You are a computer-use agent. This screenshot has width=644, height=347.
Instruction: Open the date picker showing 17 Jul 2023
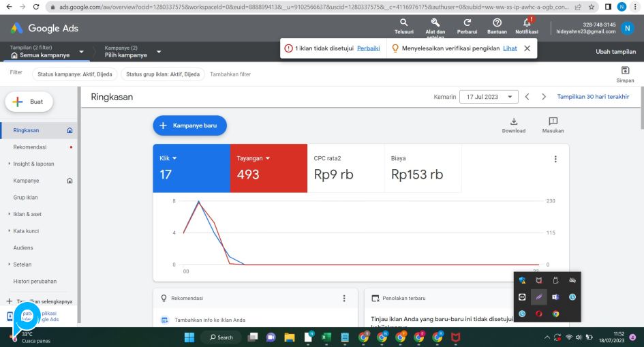click(489, 97)
